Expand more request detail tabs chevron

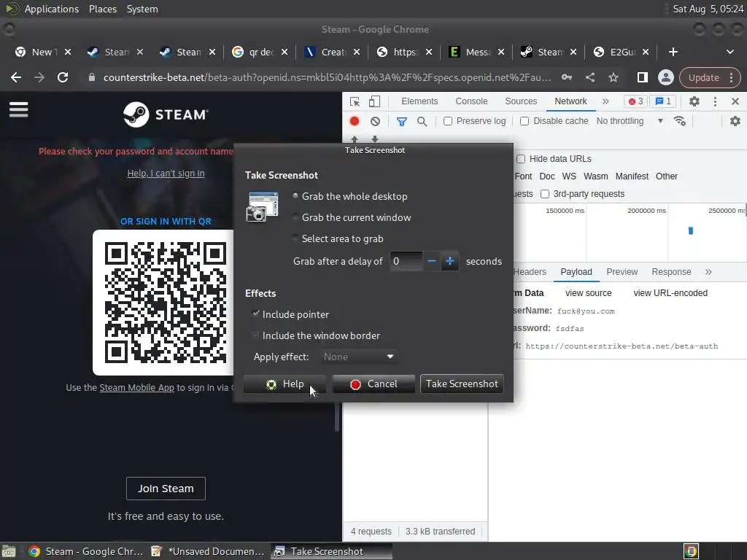(x=708, y=272)
